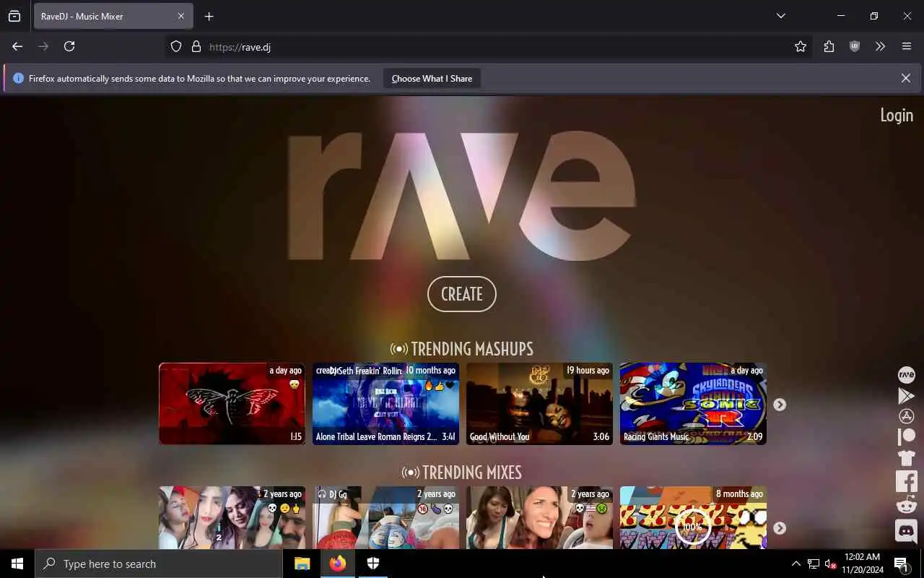Open the red moth mashup thumbnail

click(x=232, y=404)
